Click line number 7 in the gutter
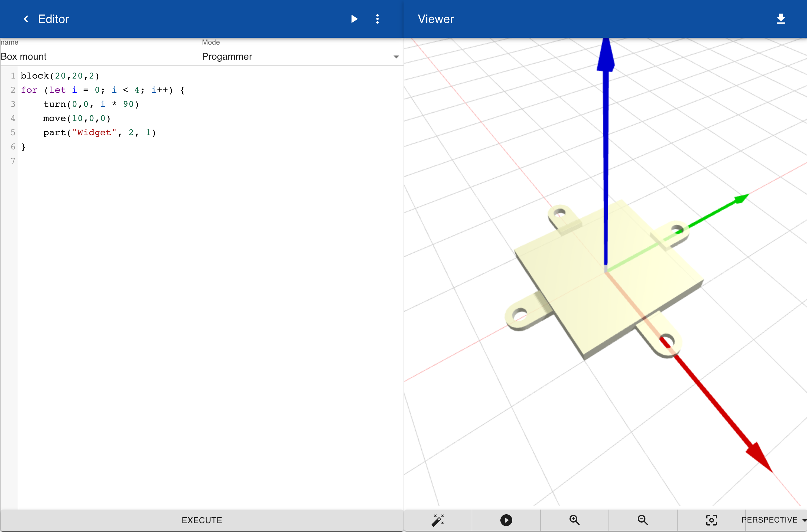The width and height of the screenshot is (807, 532). 13,161
